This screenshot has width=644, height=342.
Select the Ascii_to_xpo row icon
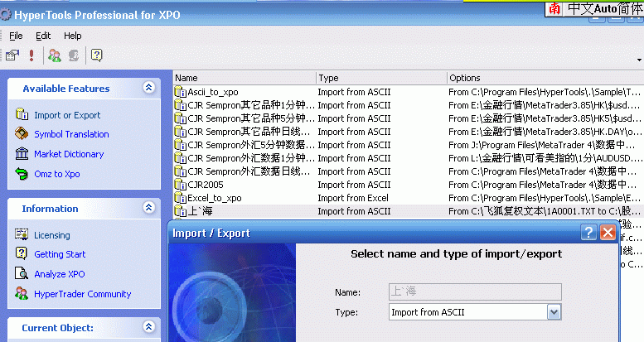click(x=181, y=92)
